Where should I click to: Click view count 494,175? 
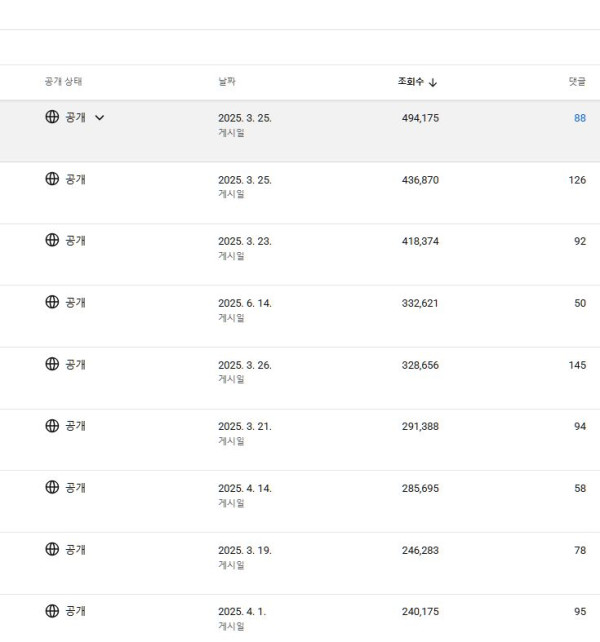tap(420, 118)
